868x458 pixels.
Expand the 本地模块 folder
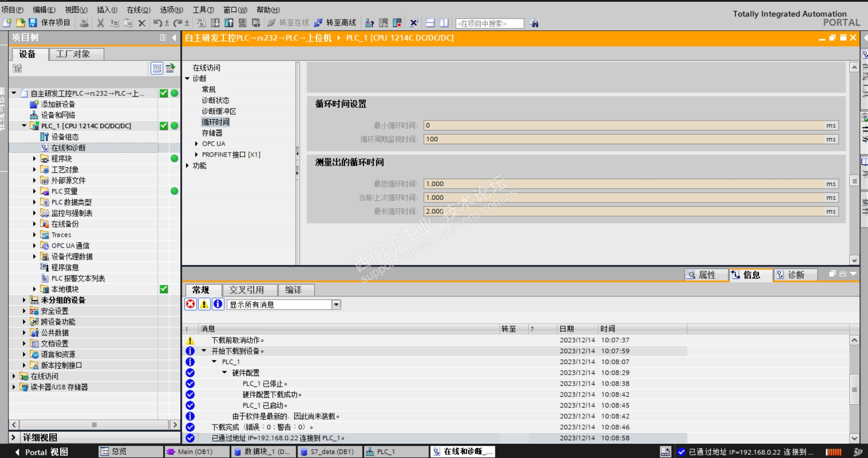point(34,289)
